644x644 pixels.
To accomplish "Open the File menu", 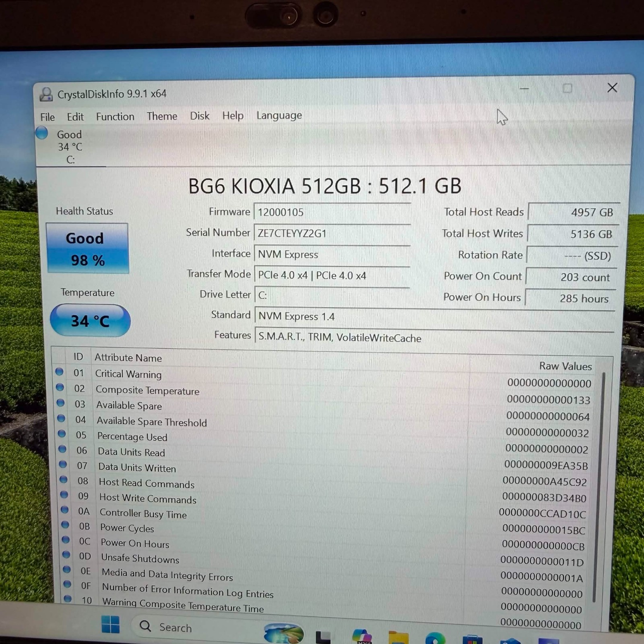I will (x=47, y=117).
